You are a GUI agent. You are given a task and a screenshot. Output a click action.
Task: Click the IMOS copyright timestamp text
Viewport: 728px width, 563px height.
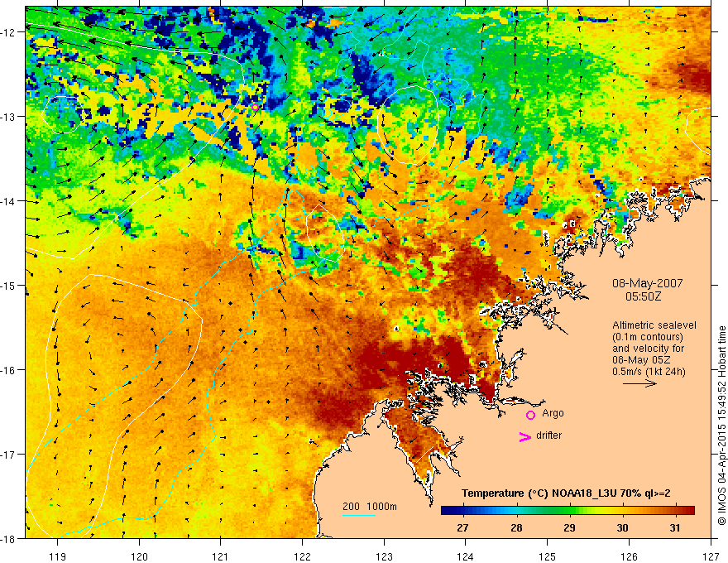click(721, 426)
